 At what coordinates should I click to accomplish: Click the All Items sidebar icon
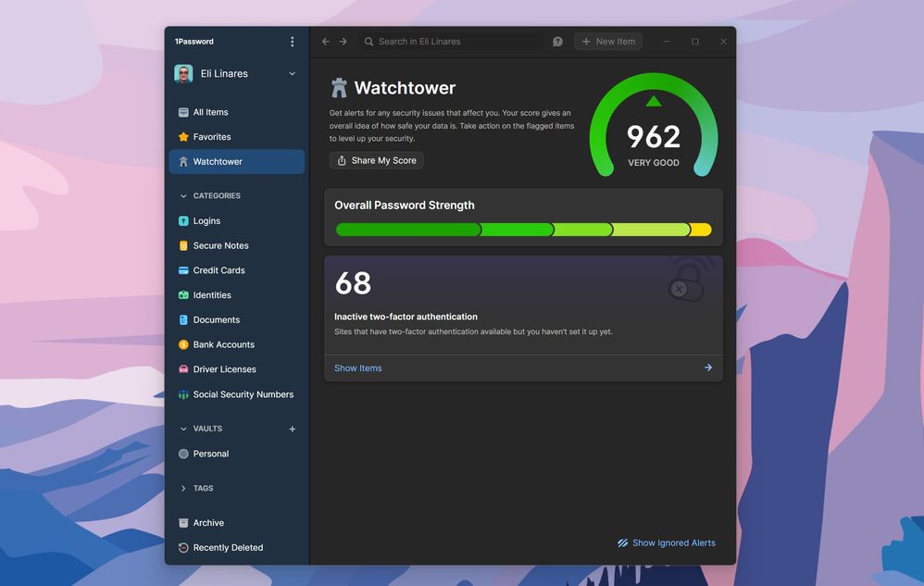[183, 112]
